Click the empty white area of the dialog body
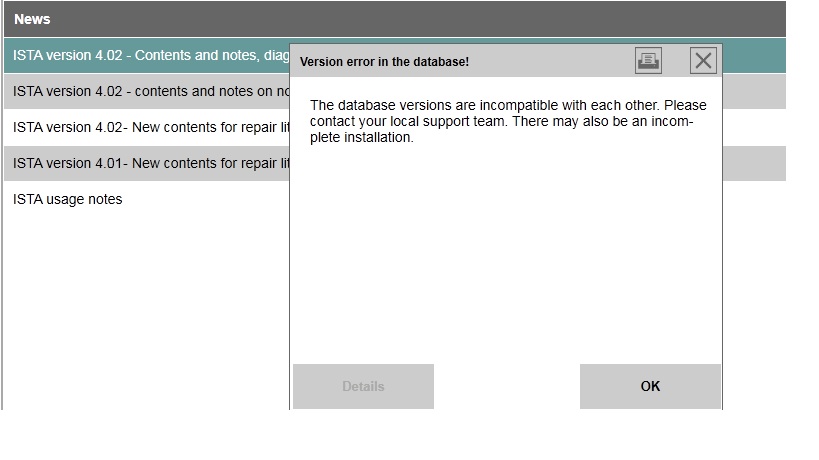This screenshot has height=460, width=819. click(506, 260)
